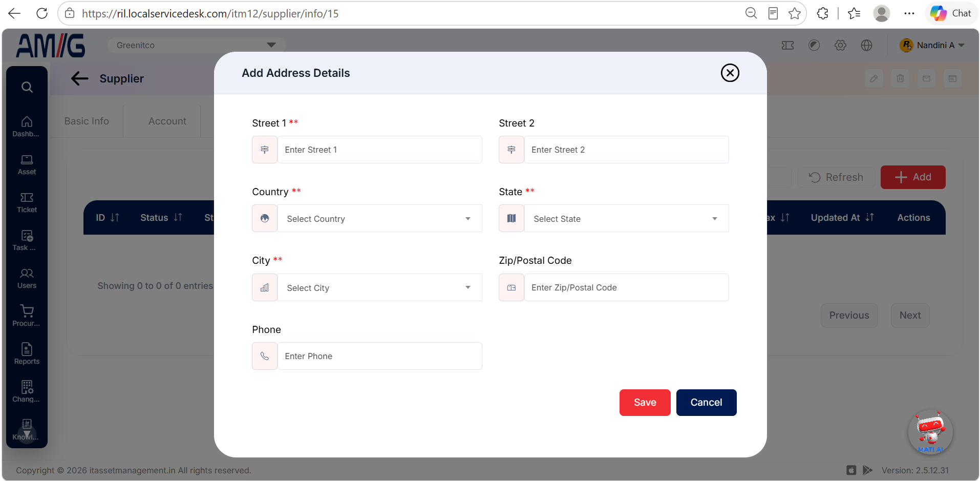
Task: Click the Refresh button
Action: [836, 177]
